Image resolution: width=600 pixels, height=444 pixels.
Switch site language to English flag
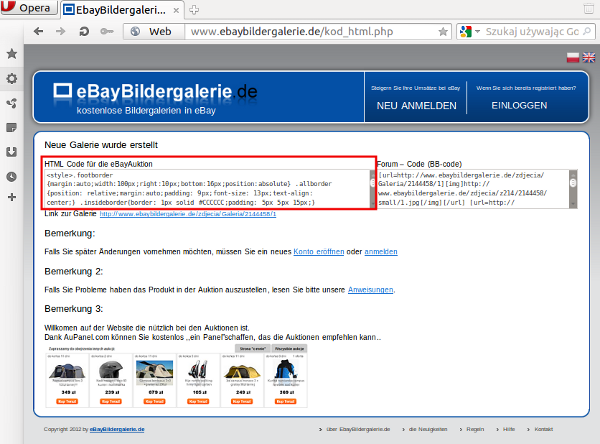coord(589,57)
